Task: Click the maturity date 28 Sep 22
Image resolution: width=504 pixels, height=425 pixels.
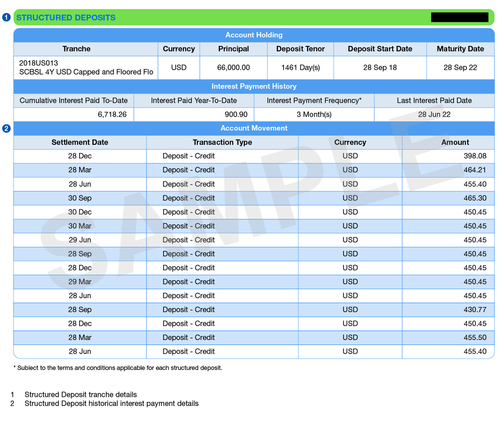Action: 460,67
